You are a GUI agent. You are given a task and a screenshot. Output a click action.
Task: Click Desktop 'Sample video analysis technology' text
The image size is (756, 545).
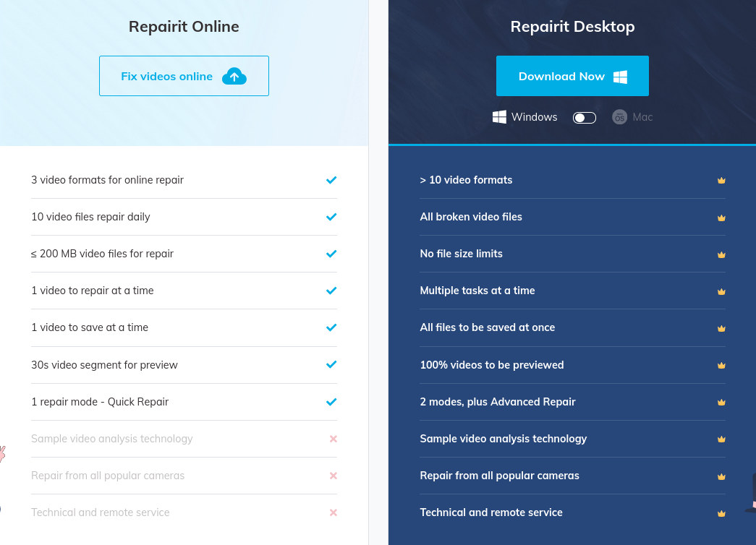click(x=503, y=439)
